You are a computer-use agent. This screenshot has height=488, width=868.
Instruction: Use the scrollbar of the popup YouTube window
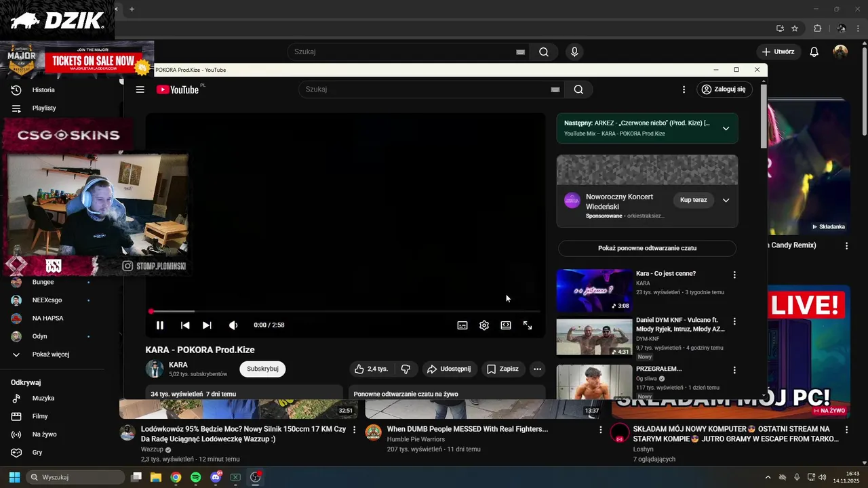point(764,115)
